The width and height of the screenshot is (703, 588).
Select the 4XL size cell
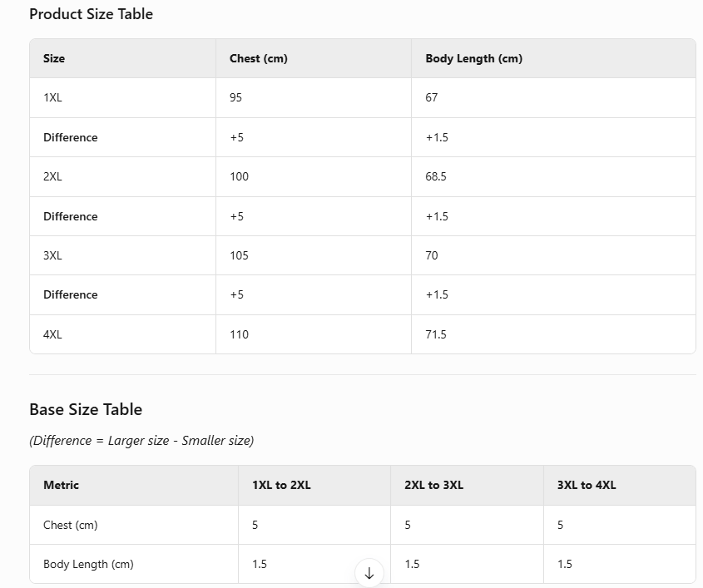point(52,334)
